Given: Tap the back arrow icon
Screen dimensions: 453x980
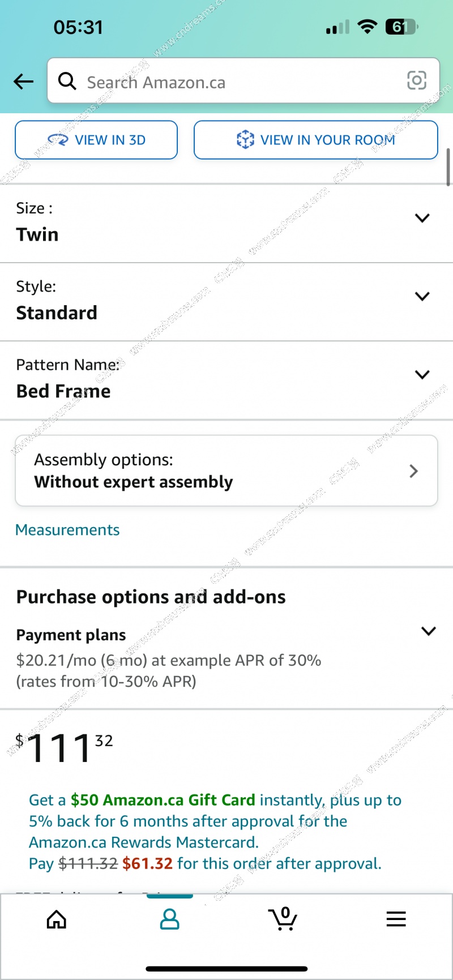Looking at the screenshot, I should click(x=23, y=82).
